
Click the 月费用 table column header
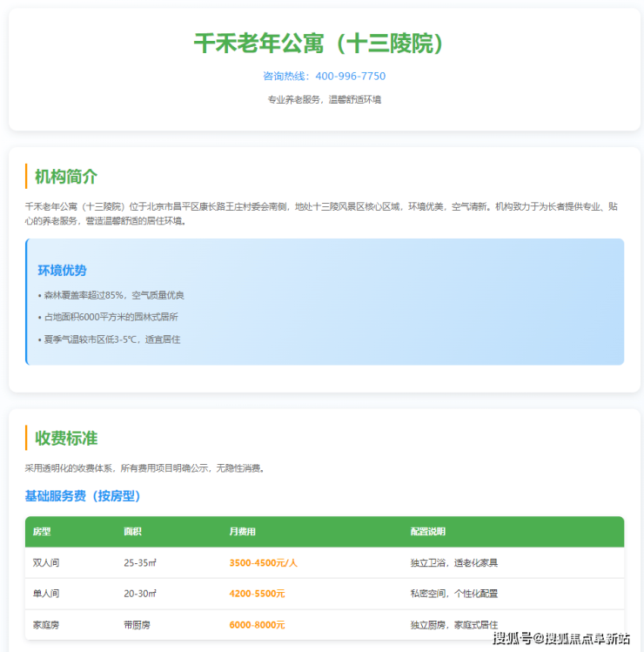242,532
